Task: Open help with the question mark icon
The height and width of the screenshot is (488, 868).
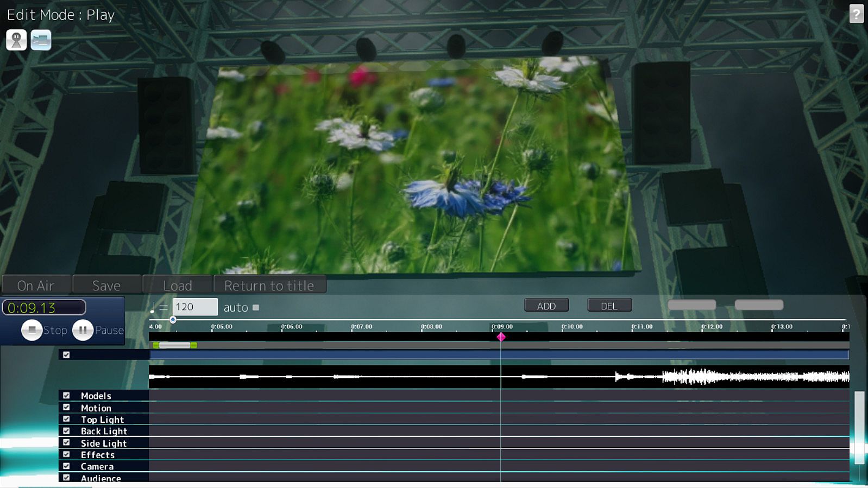Action: pos(856,14)
